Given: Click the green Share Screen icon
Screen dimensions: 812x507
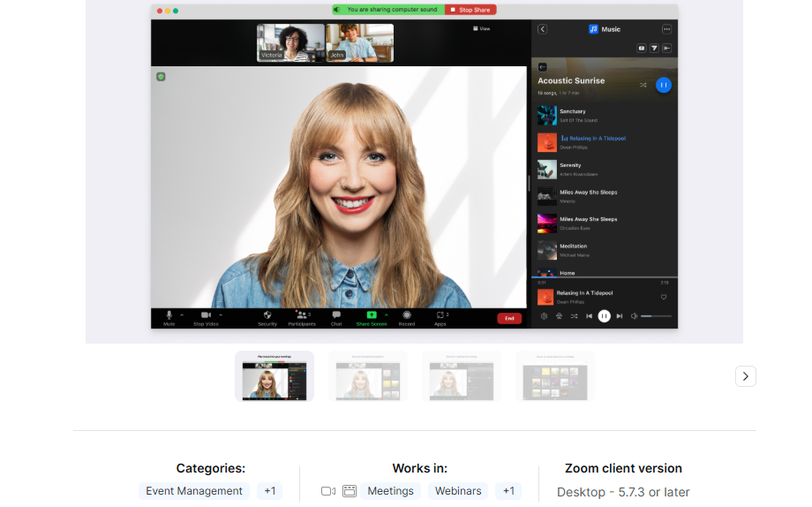Looking at the screenshot, I should coord(372,315).
